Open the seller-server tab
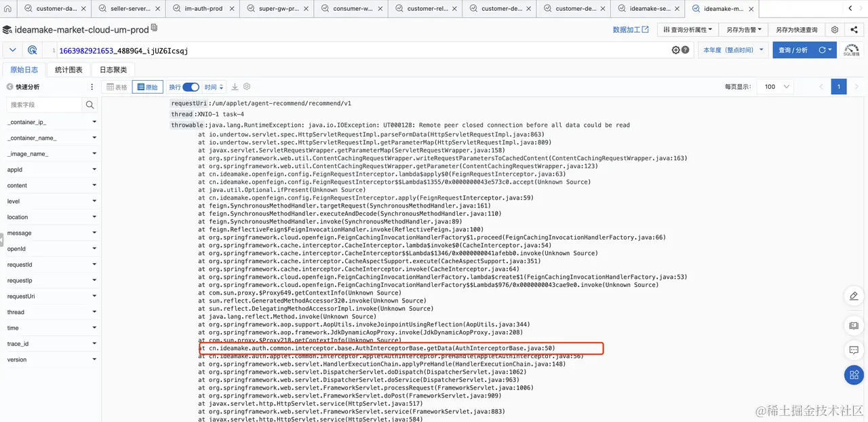 [129, 9]
